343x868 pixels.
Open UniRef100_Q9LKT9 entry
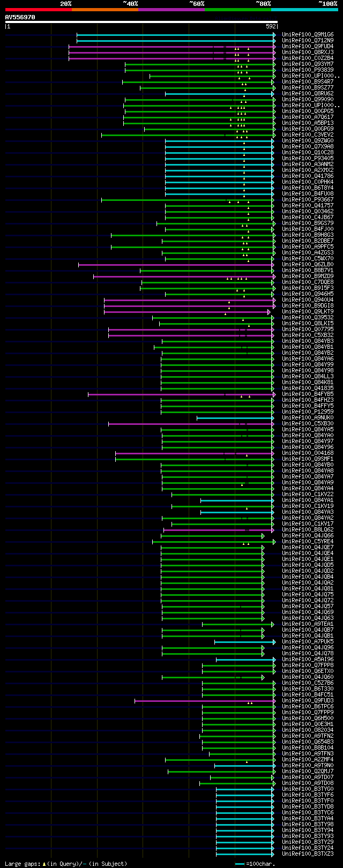[308, 312]
